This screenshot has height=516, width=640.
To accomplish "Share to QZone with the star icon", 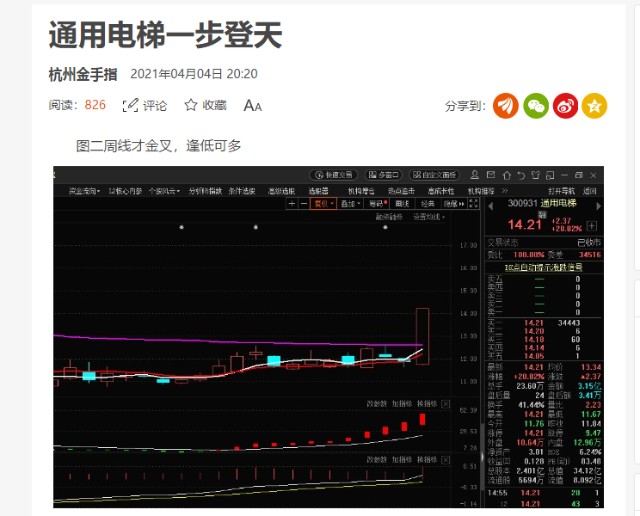I will pos(594,105).
